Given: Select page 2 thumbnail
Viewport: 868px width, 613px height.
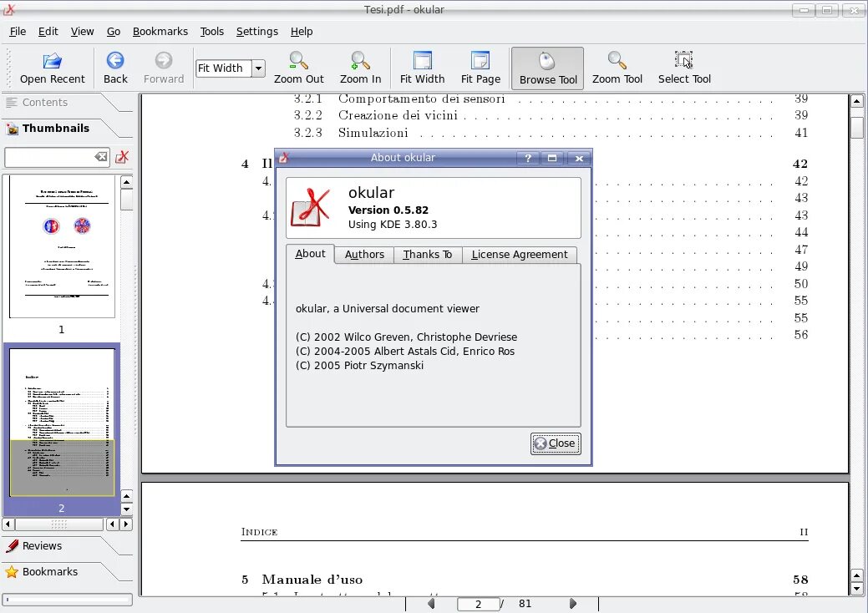Looking at the screenshot, I should click(62, 422).
